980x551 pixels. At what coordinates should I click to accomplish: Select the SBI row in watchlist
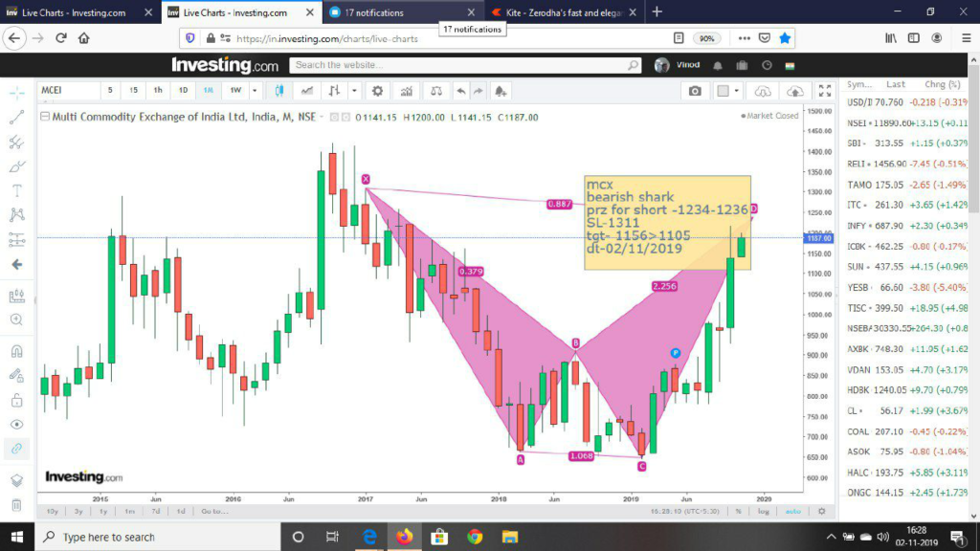906,143
